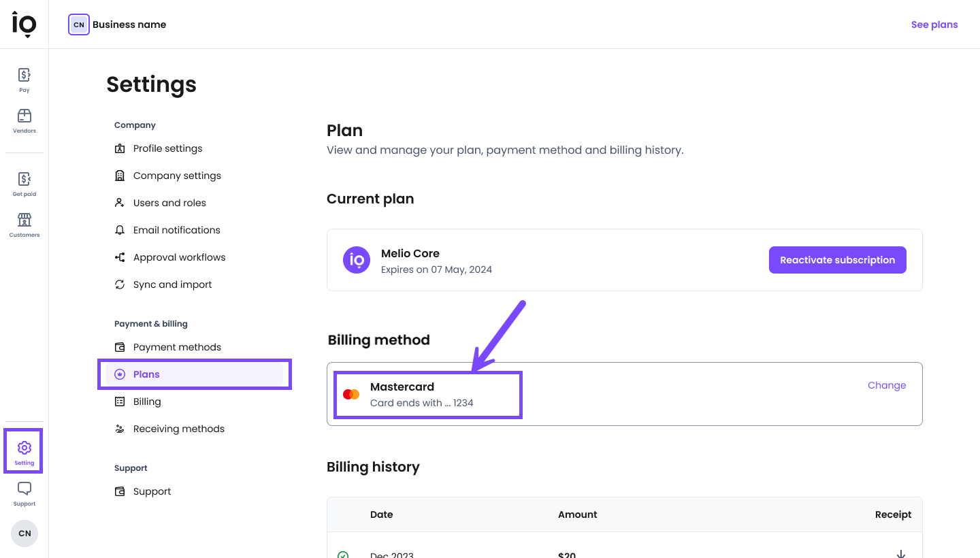This screenshot has width=980, height=558.
Task: Click the Melio Core plan logo
Action: 357,260
